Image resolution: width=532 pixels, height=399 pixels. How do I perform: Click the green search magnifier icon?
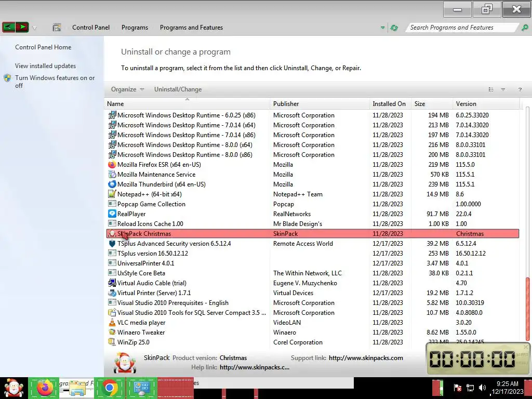tap(525, 28)
